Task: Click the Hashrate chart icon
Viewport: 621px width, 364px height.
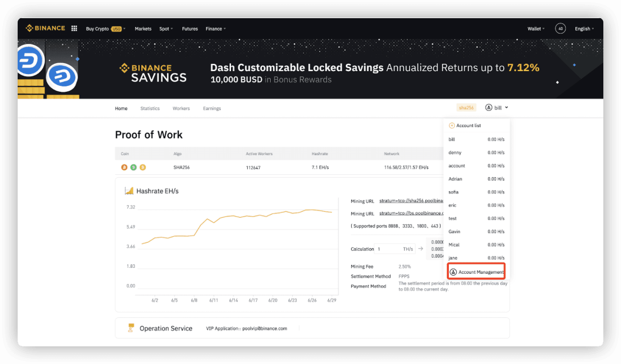Action: pyautogui.click(x=129, y=191)
